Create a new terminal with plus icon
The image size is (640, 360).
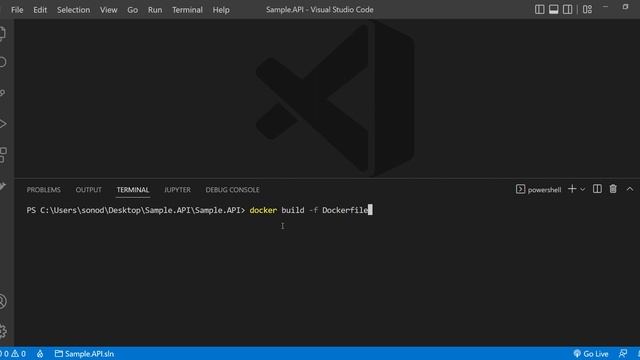572,189
